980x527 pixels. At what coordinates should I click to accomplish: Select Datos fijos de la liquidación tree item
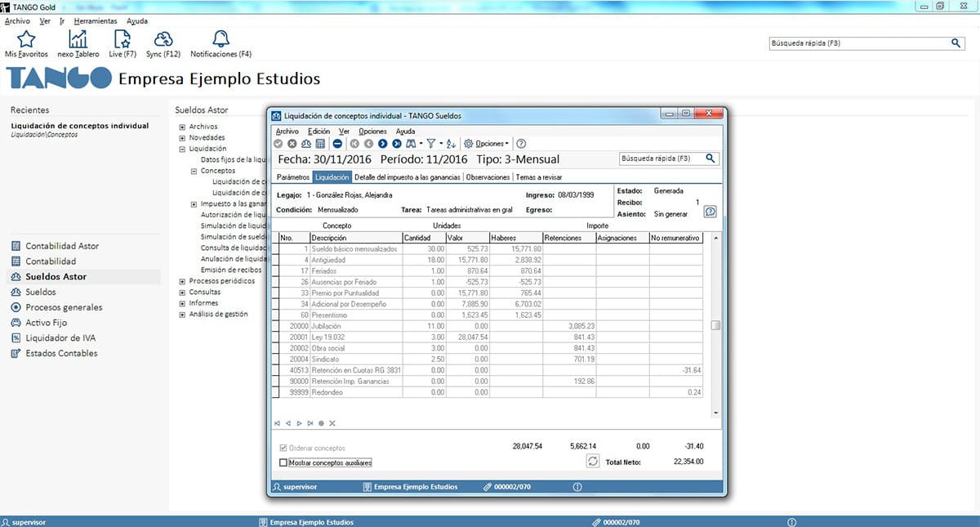pos(233,160)
